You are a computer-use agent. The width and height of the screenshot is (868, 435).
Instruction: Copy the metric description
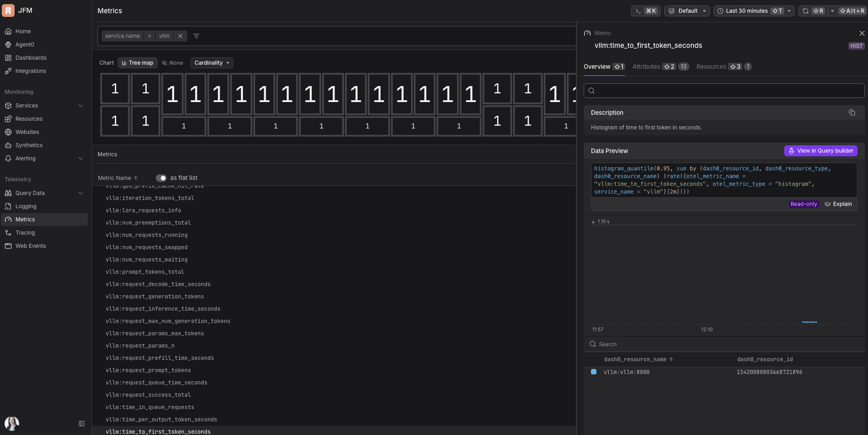(x=852, y=113)
